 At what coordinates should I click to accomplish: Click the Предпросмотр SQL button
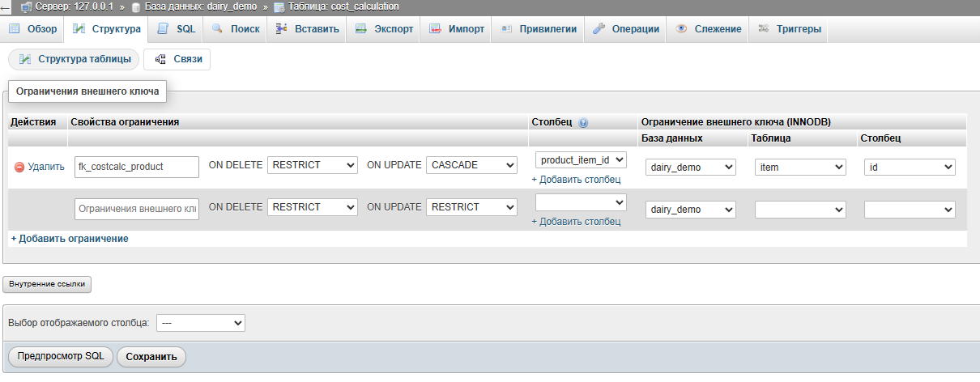[x=61, y=356]
